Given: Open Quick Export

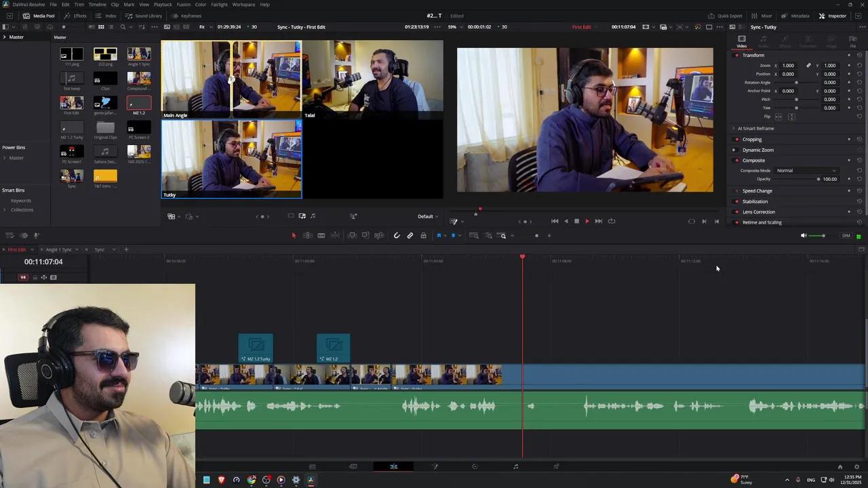Looking at the screenshot, I should 726,16.
